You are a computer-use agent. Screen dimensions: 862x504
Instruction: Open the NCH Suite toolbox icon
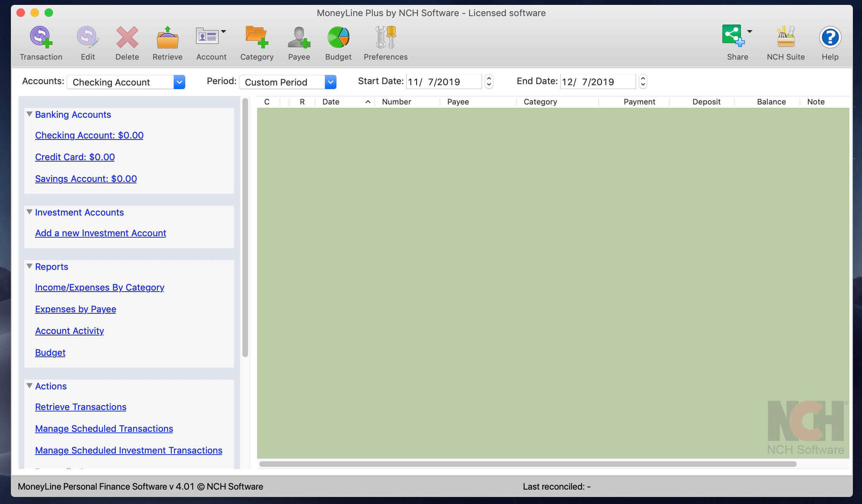click(x=786, y=37)
